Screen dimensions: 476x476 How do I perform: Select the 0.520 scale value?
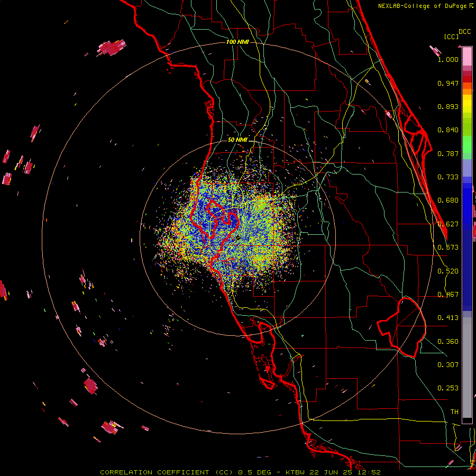pyautogui.click(x=448, y=271)
